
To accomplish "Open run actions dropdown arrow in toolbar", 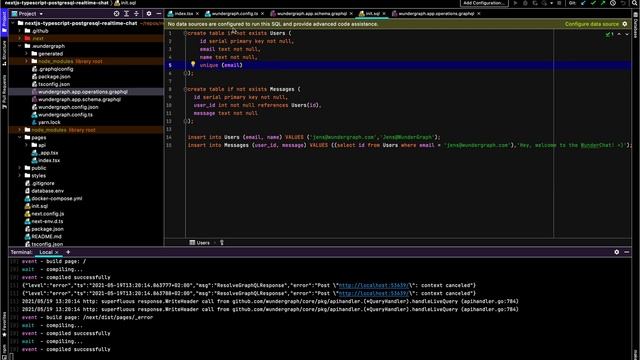I will click(551, 3).
